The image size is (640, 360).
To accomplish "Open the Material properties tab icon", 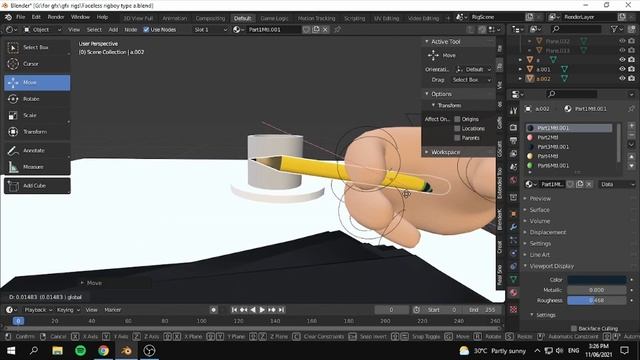I will 513,293.
